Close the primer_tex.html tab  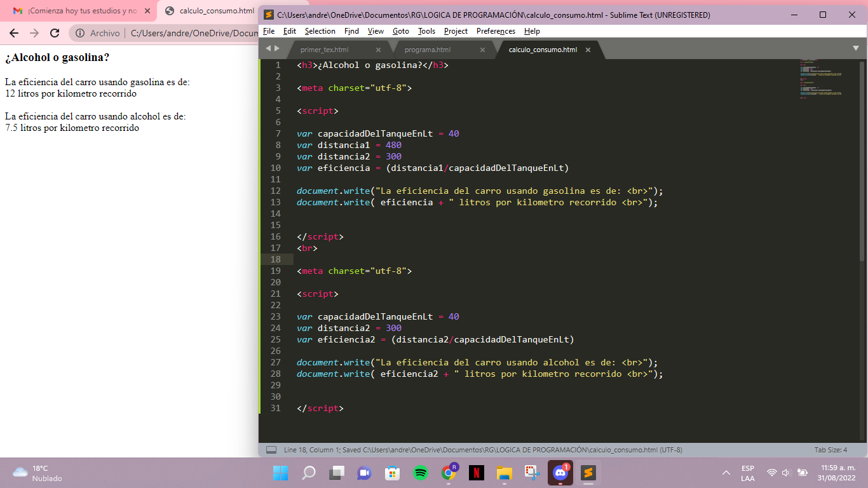point(378,50)
